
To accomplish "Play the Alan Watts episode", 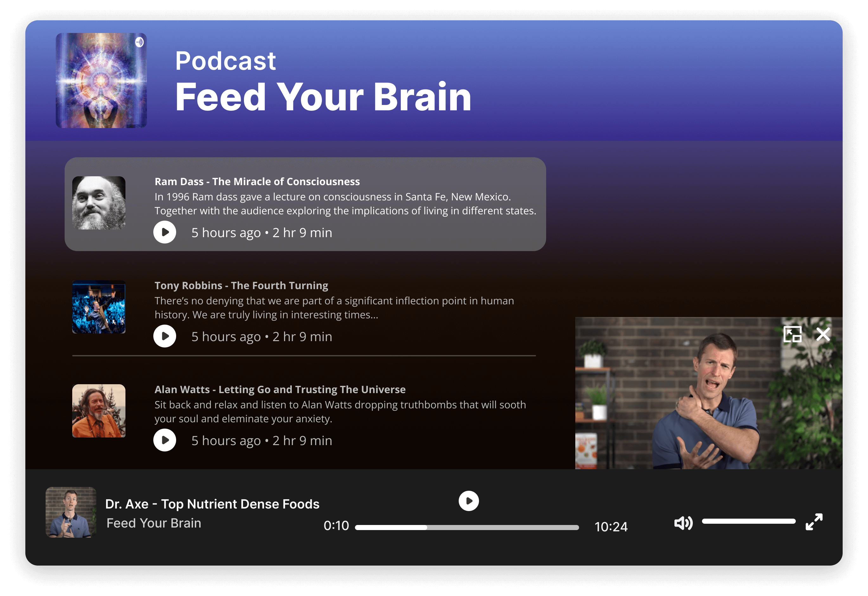I will tap(165, 440).
